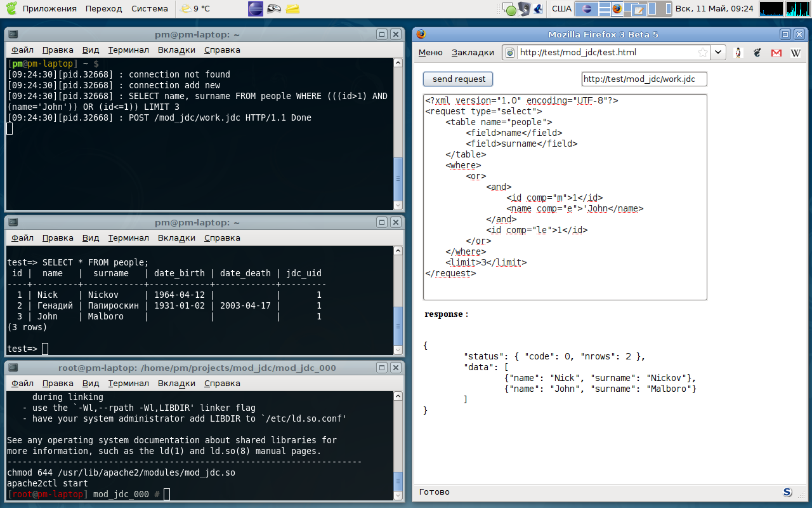
Task: Open the address bar history dropdown arrow
Action: point(718,53)
